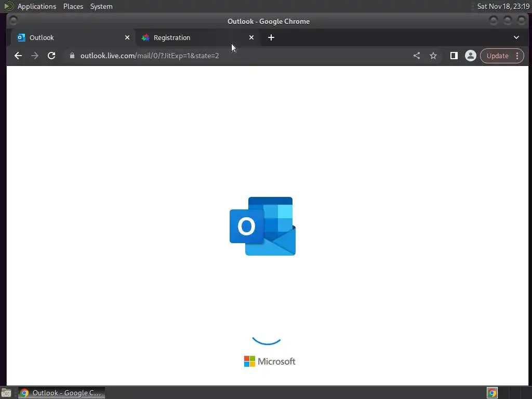Close the Outlook tab
The height and width of the screenshot is (399, 532).
(x=127, y=37)
